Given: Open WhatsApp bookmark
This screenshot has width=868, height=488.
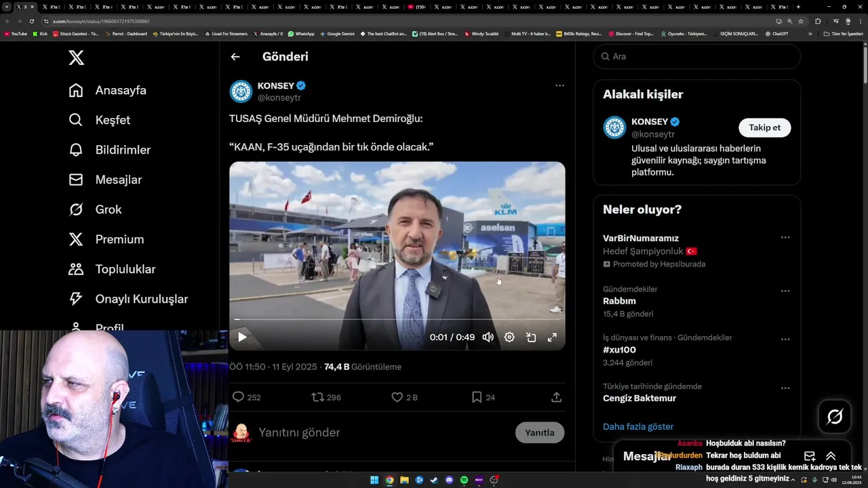Looking at the screenshot, I should 301,33.
